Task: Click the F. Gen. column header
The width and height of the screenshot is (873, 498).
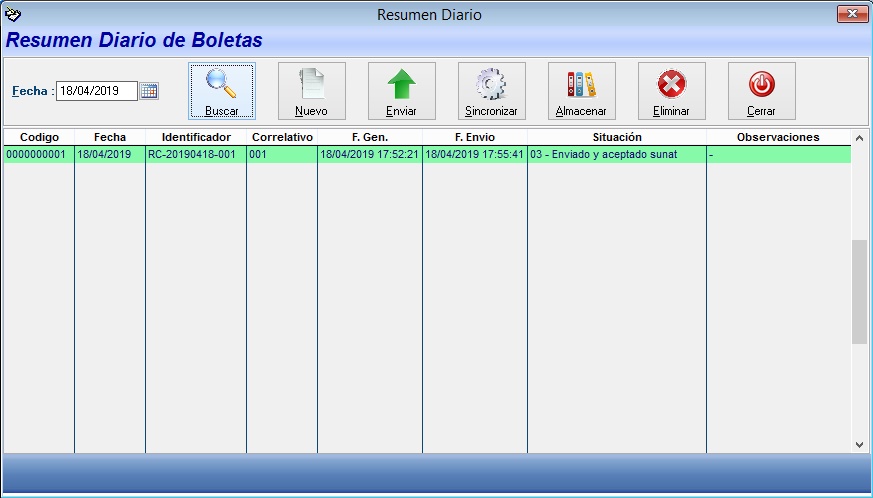Action: tap(370, 137)
